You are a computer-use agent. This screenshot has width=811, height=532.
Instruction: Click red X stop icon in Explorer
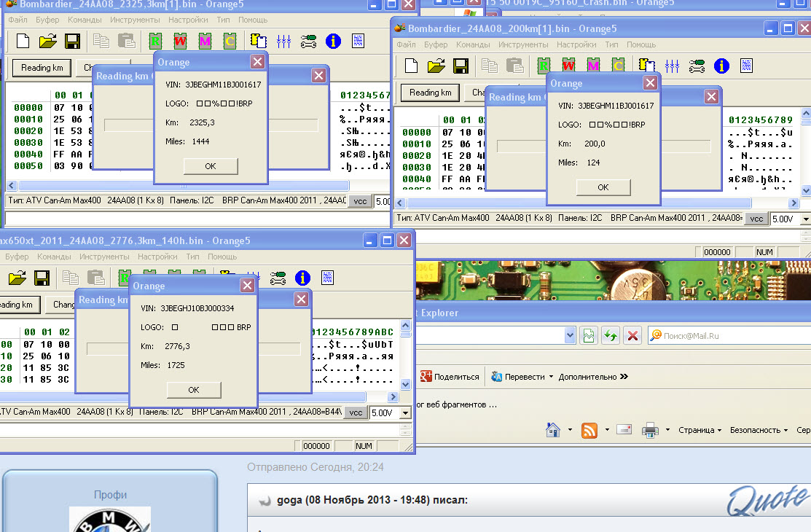pos(632,336)
